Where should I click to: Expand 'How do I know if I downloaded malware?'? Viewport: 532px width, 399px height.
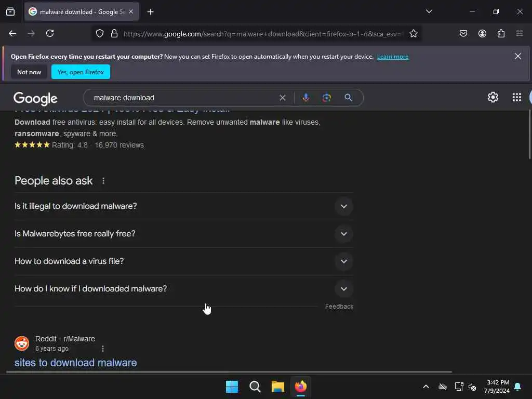pyautogui.click(x=184, y=289)
